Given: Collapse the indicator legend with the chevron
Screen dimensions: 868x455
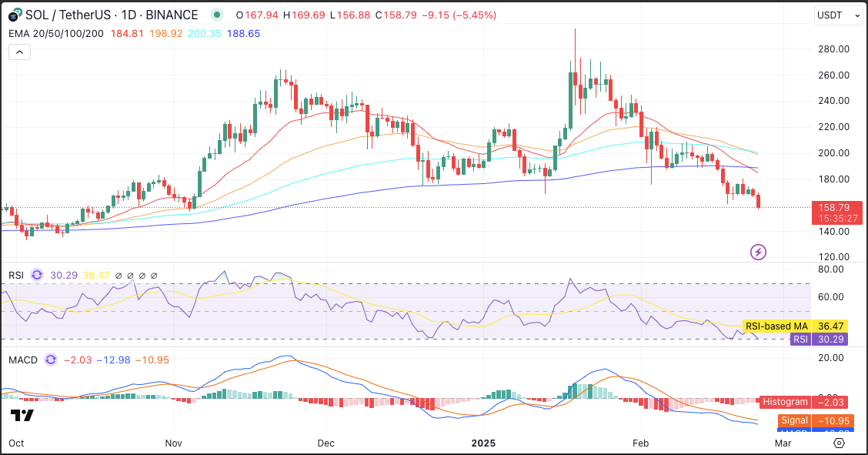Looking at the screenshot, I should coord(19,52).
